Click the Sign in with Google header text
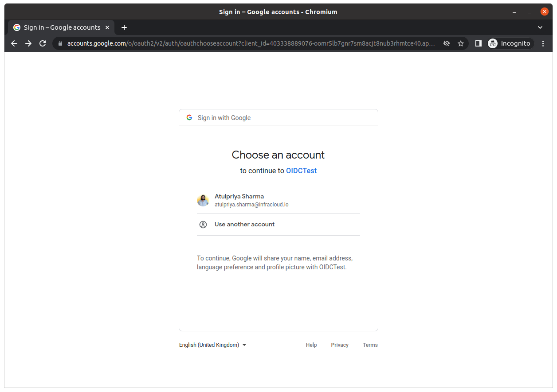Screen dimensions: 557x392 coord(224,118)
